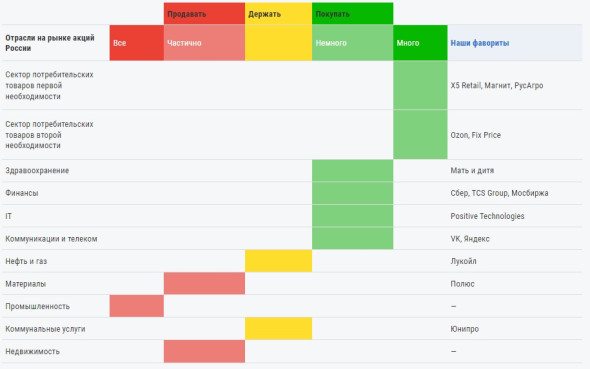The height and width of the screenshot is (369, 590).
Task: Open the 'Наши фавориты' header link
Action: pos(480,43)
